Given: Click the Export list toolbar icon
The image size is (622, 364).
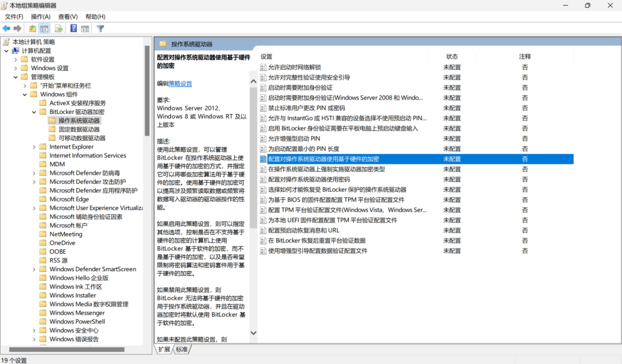Looking at the screenshot, I should point(59,29).
